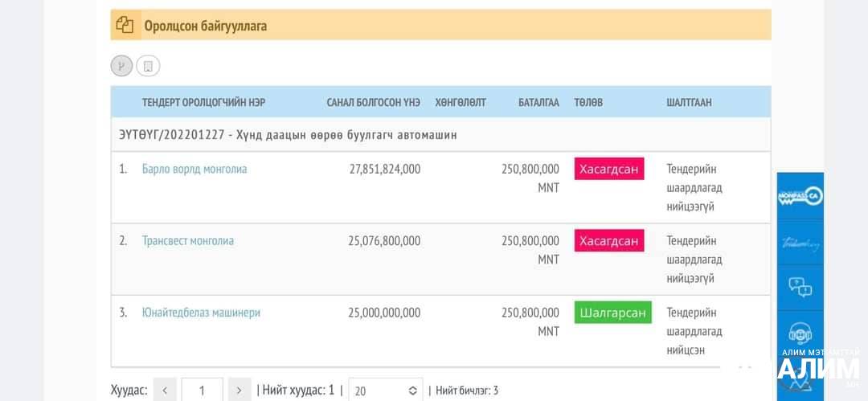Viewport: 868px width, 401px height.
Task: Click the ЭҮТӨҮГ/202201227 tender title row
Action: (x=440, y=134)
